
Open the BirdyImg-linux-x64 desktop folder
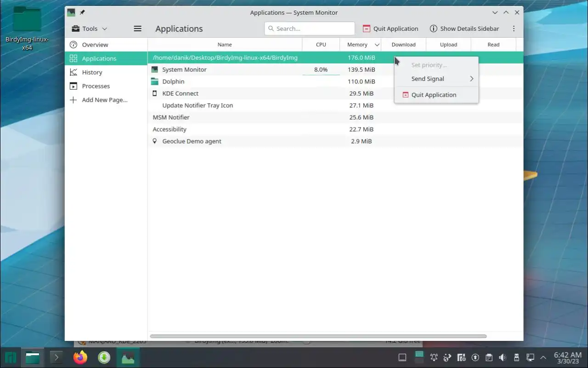27,29
